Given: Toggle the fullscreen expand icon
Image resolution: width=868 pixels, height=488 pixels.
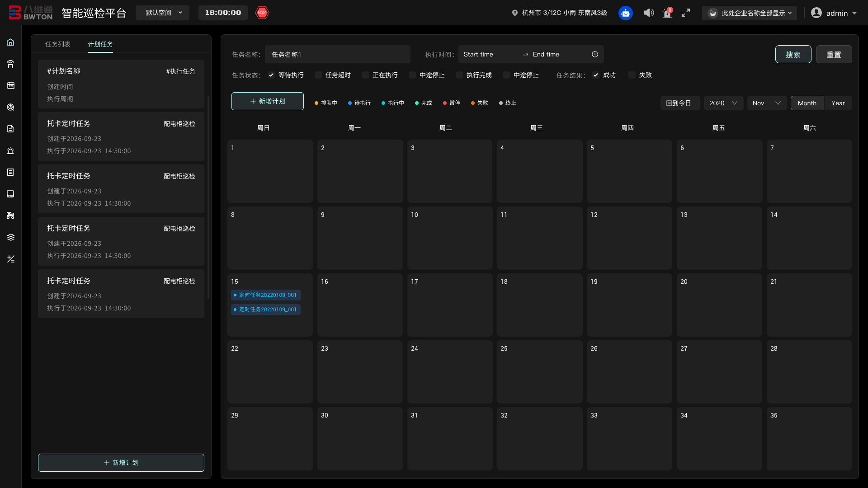Looking at the screenshot, I should pos(686,13).
